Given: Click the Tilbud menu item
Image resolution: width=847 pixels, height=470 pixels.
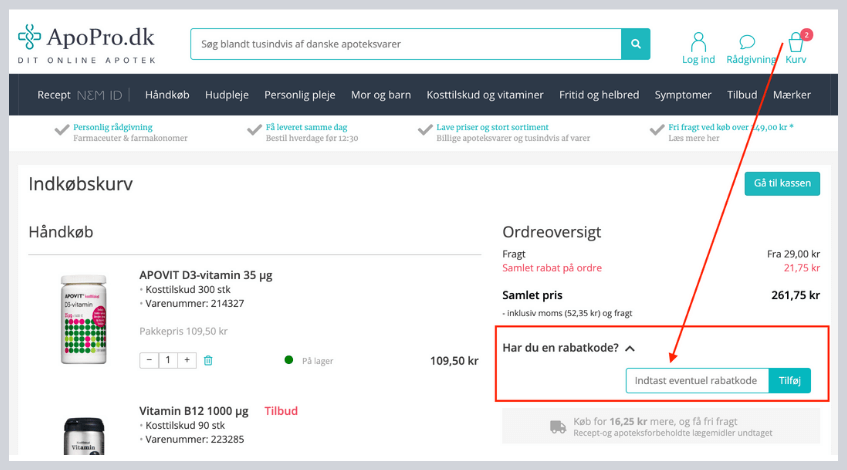Looking at the screenshot, I should pos(742,95).
